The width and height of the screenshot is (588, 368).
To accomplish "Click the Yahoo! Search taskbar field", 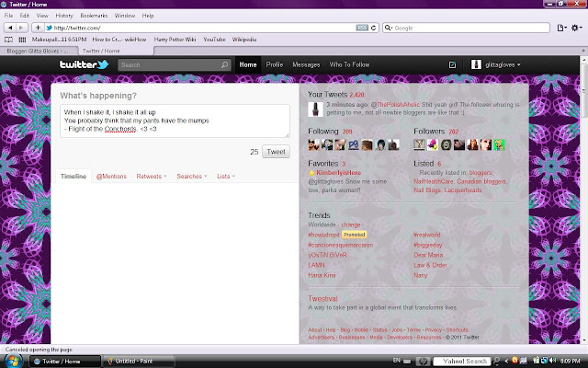I will tap(462, 361).
